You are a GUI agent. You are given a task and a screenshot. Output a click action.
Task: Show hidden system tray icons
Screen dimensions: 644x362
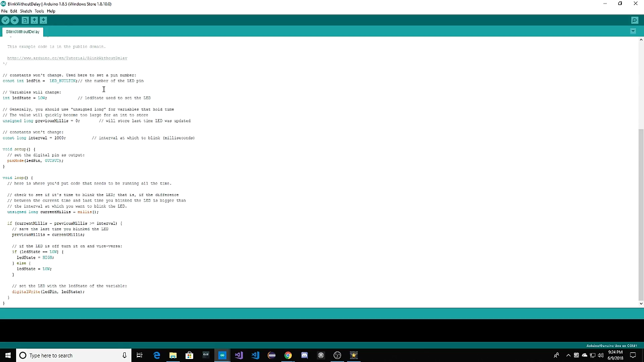(568, 355)
